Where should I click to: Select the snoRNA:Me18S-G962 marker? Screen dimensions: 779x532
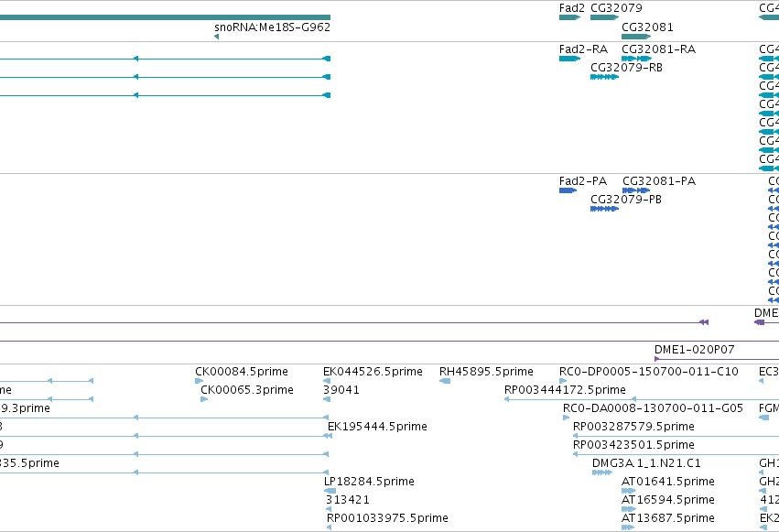217,37
